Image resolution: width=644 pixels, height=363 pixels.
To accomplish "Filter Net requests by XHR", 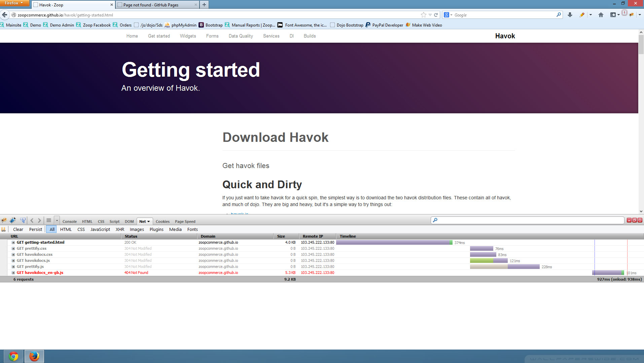I will tap(120, 229).
